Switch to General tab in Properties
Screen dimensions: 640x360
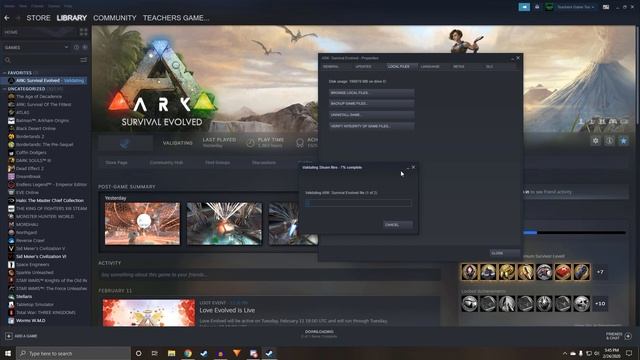tap(331, 67)
